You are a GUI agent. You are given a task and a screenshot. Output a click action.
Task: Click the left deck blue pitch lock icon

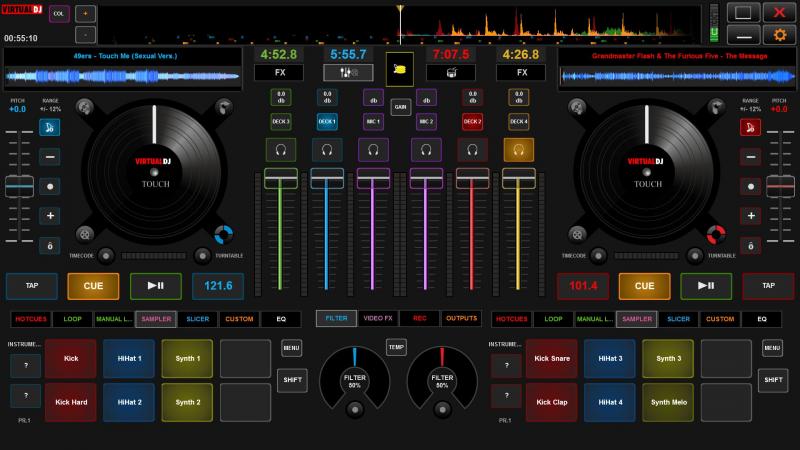point(50,127)
